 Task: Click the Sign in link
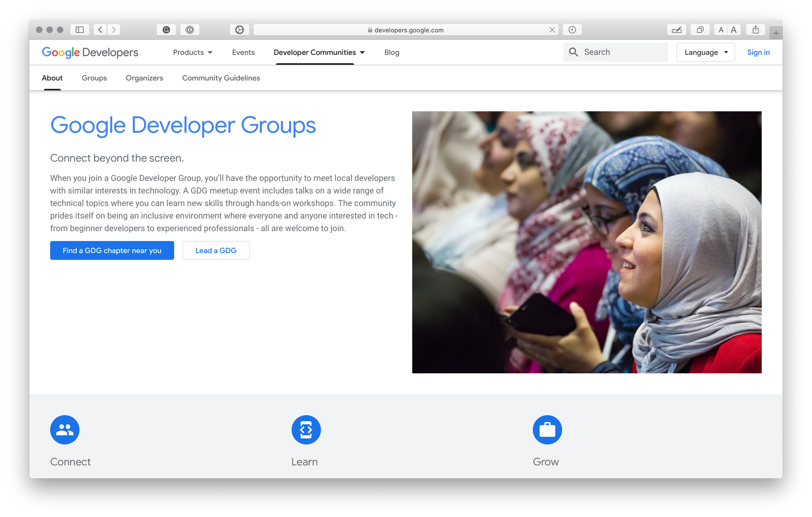[x=758, y=52]
